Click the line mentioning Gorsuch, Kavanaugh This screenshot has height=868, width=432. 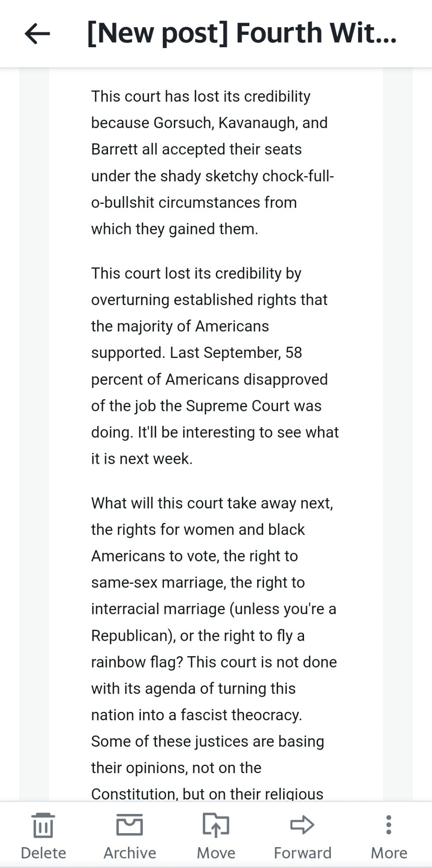[x=209, y=123]
